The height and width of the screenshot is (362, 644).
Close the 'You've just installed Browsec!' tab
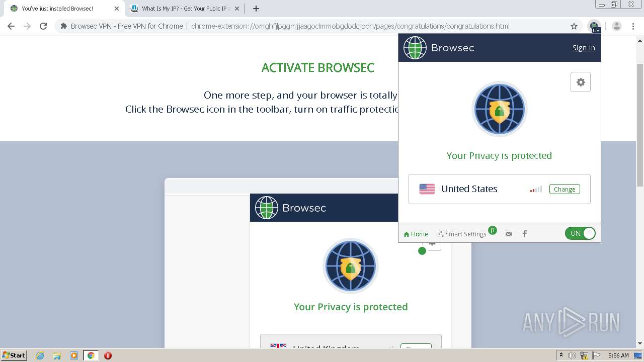click(117, 9)
